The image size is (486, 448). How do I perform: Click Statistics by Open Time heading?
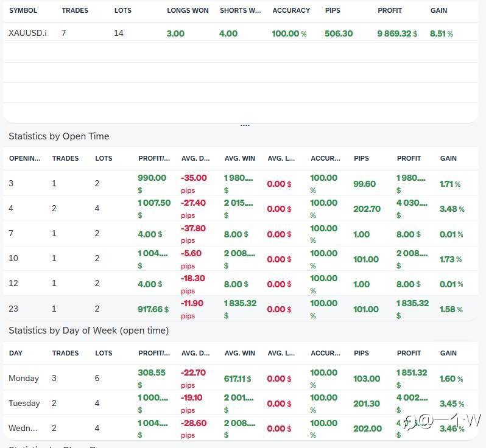[x=59, y=136]
